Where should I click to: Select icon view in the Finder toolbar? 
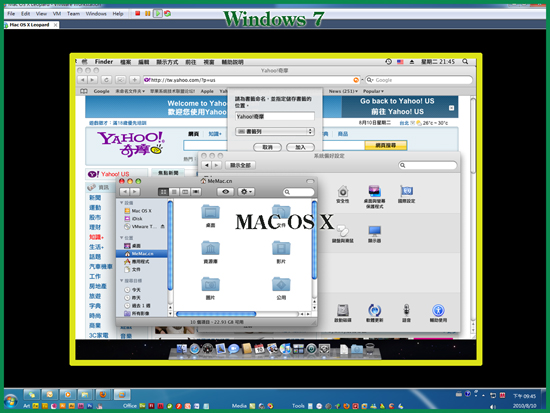click(163, 192)
